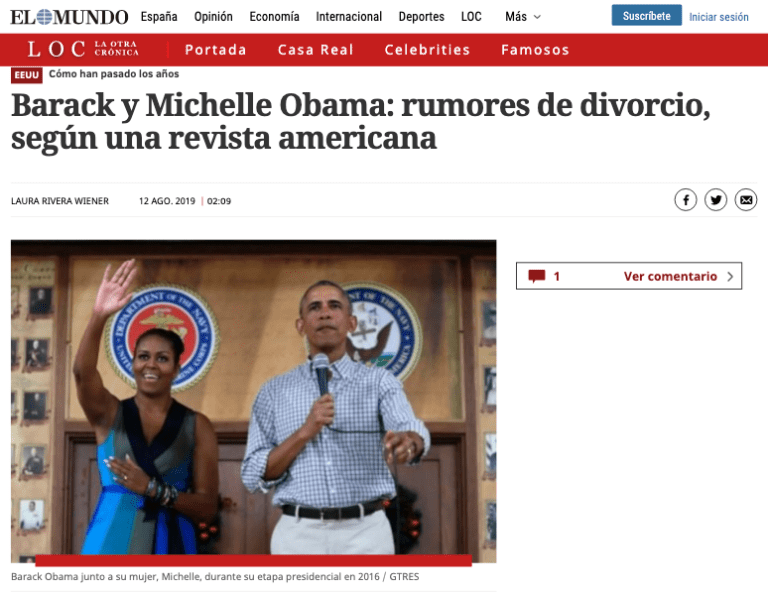The width and height of the screenshot is (768, 593).
Task: Click the red comment bubble icon
Action: [x=537, y=276]
